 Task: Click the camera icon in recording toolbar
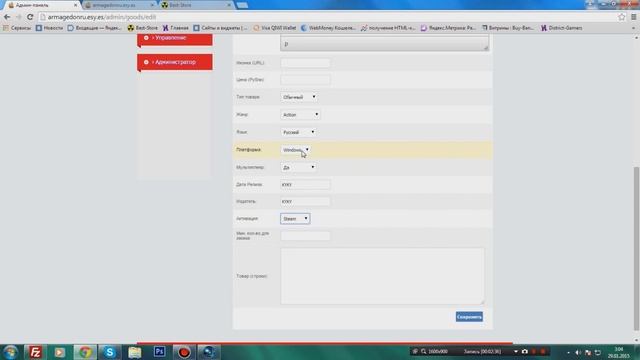[525, 351]
